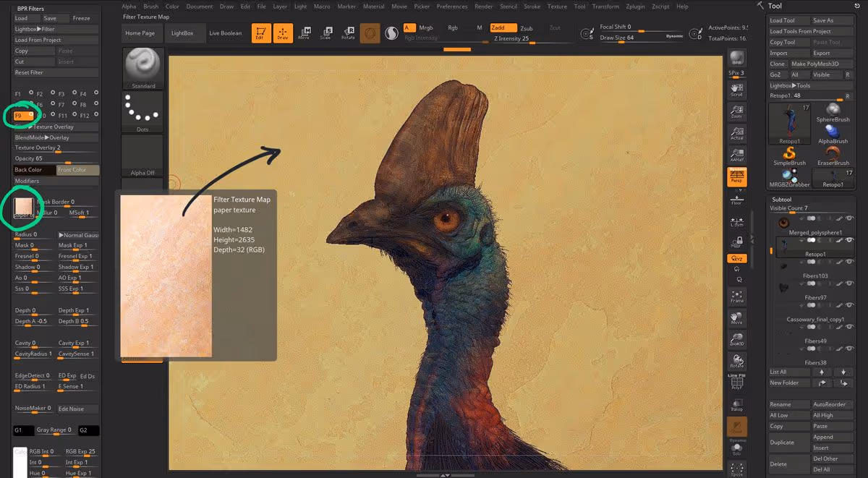Collapse the BPR Filters panel header
This screenshot has height=478, width=868.
tap(30, 9)
